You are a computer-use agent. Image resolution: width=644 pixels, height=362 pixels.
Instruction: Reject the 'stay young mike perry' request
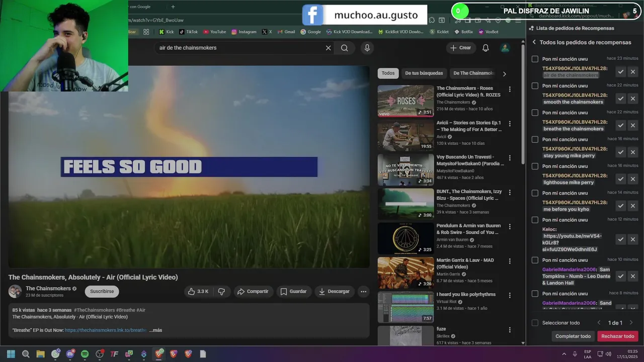(x=633, y=152)
